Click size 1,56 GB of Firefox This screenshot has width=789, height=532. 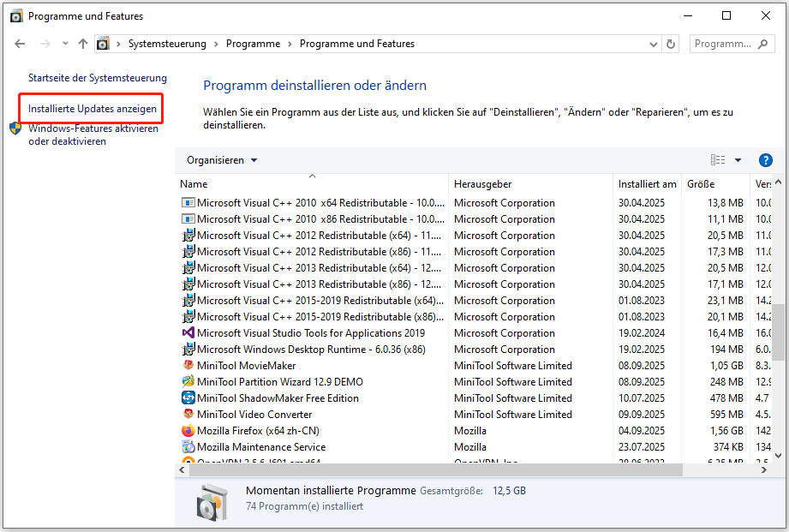point(726,431)
